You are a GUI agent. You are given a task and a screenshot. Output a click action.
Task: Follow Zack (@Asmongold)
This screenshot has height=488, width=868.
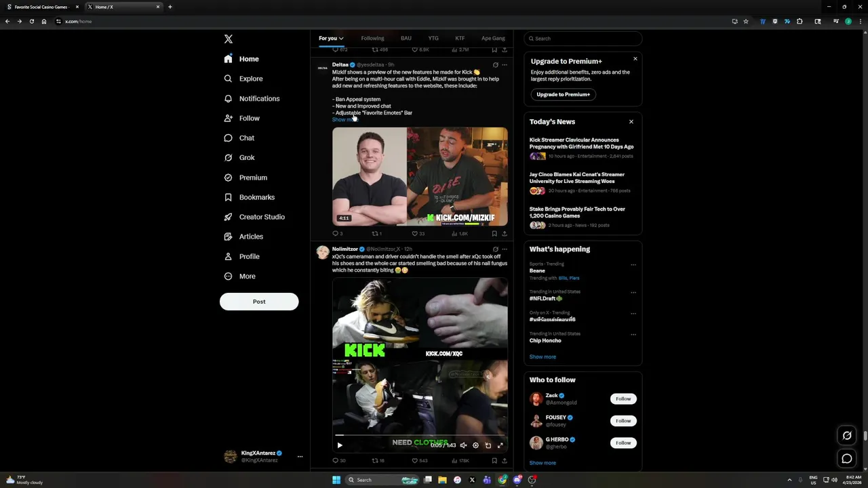pyautogui.click(x=623, y=399)
